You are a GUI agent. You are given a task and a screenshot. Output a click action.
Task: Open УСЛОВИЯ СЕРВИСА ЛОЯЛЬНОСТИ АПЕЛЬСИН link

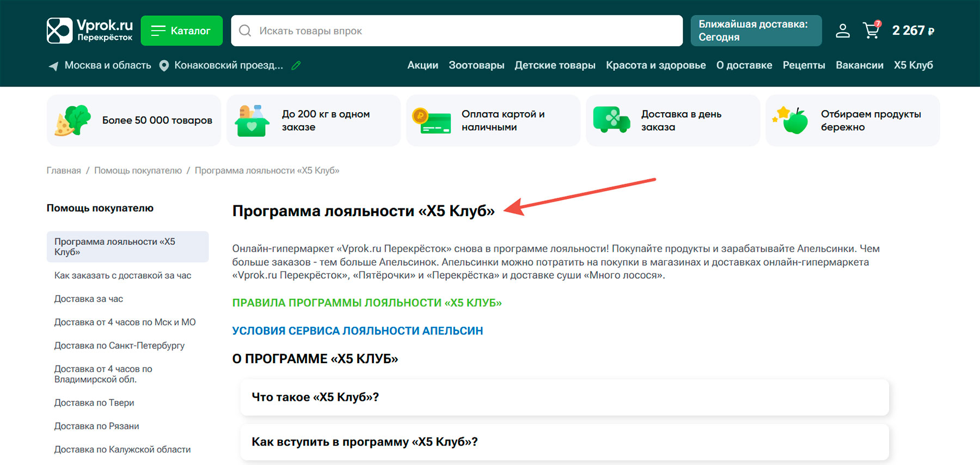(358, 331)
